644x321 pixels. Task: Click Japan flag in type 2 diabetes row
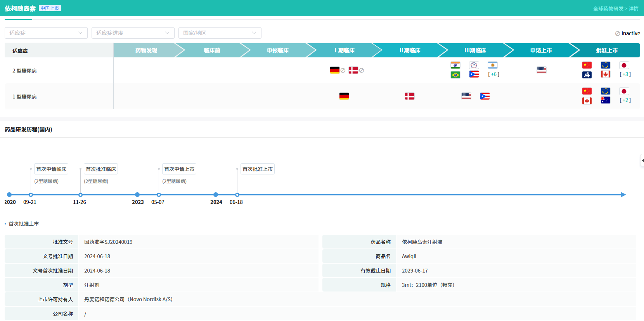624,65
